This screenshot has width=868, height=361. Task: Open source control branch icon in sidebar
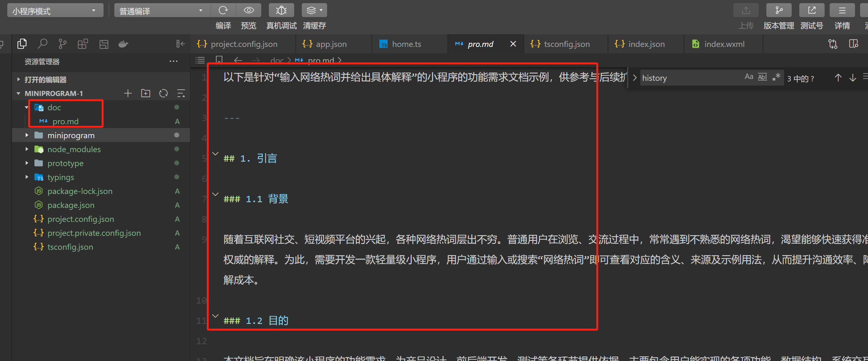point(62,44)
